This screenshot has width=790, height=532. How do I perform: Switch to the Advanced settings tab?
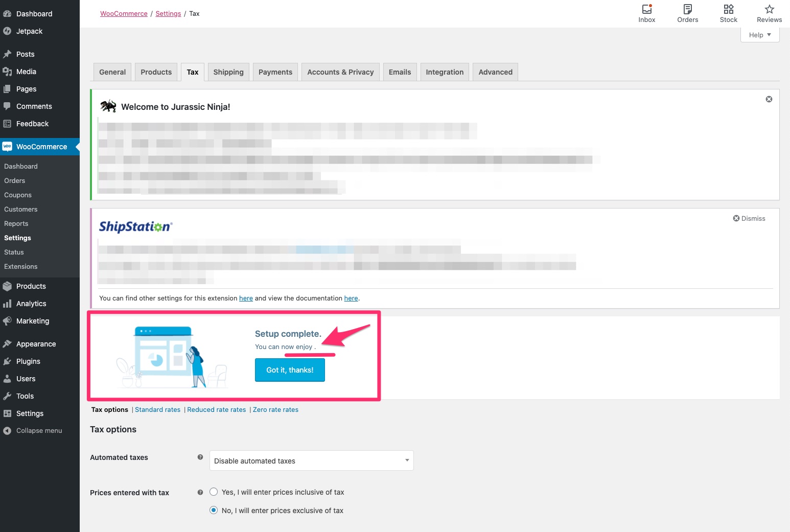point(496,72)
